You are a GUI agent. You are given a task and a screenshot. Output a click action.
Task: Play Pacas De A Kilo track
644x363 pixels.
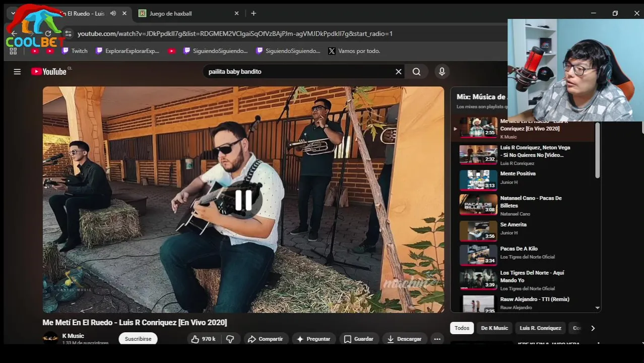click(x=522, y=255)
